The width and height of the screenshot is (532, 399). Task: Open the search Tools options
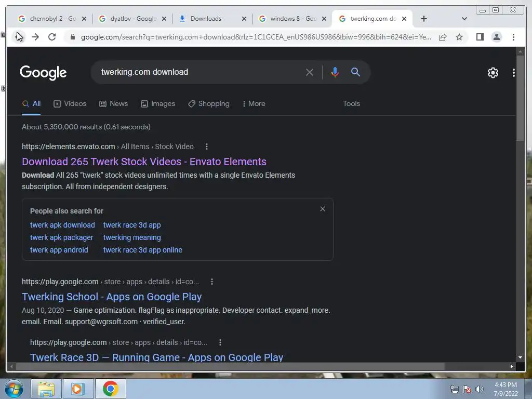(351, 104)
